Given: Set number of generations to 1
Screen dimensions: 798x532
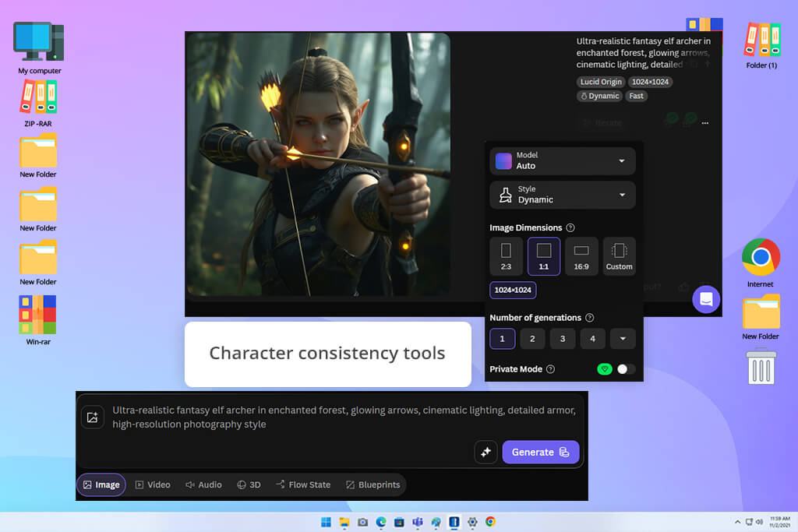Looking at the screenshot, I should (503, 339).
